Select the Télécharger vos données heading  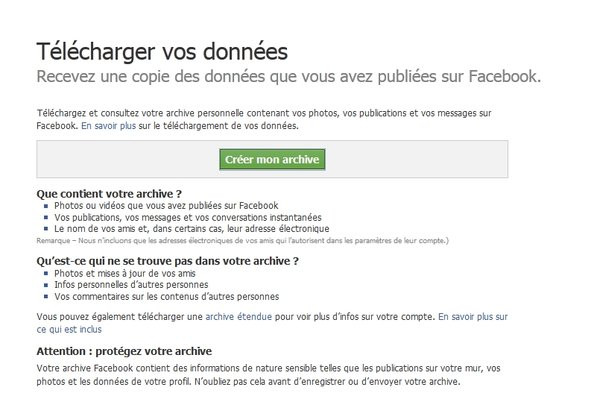click(x=162, y=51)
